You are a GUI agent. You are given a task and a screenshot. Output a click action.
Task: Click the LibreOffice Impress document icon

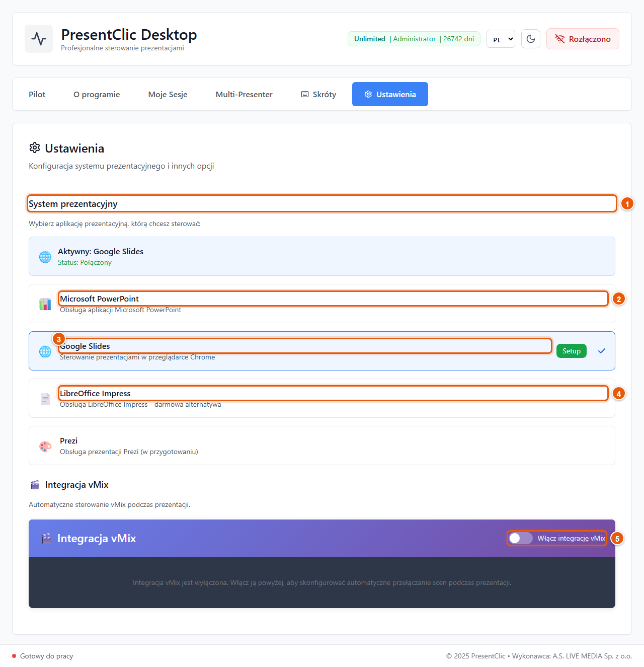[x=45, y=399]
